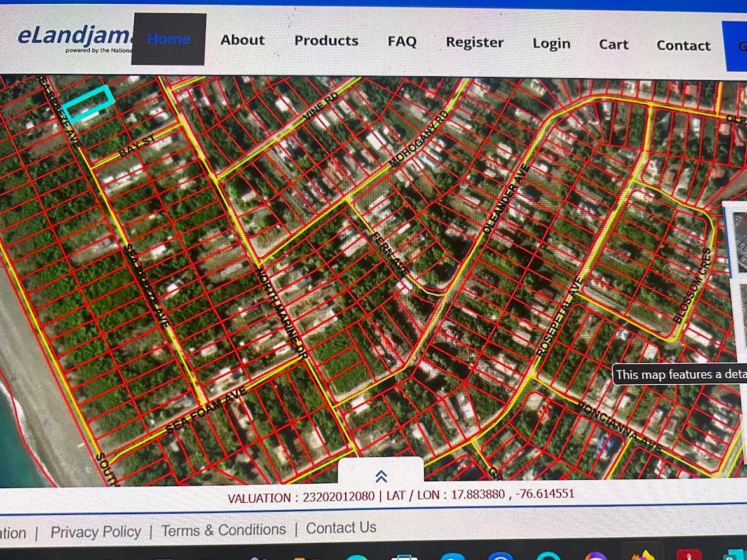Viewport: 747px width, 560px height.
Task: Open the Terms & Conditions link
Action: (223, 530)
